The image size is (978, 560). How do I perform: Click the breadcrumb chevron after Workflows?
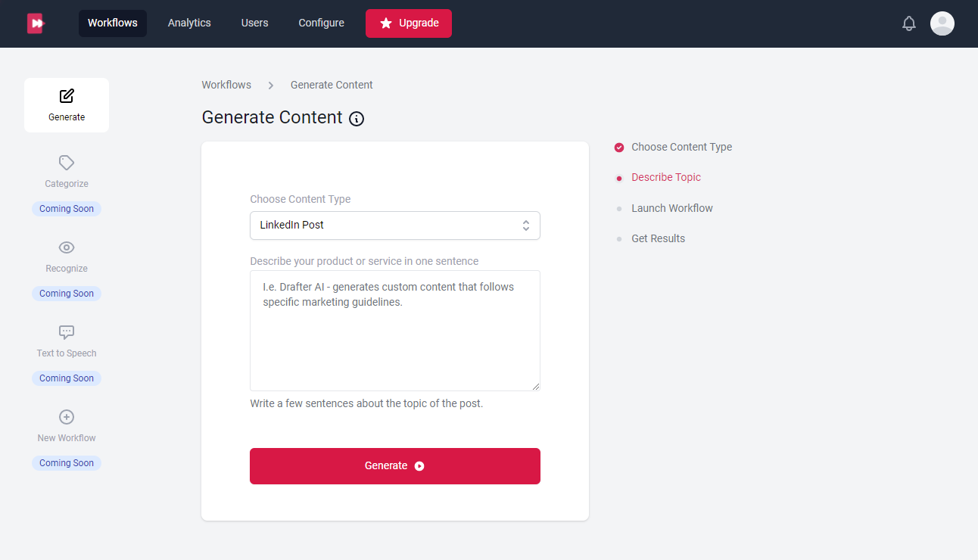pos(270,85)
